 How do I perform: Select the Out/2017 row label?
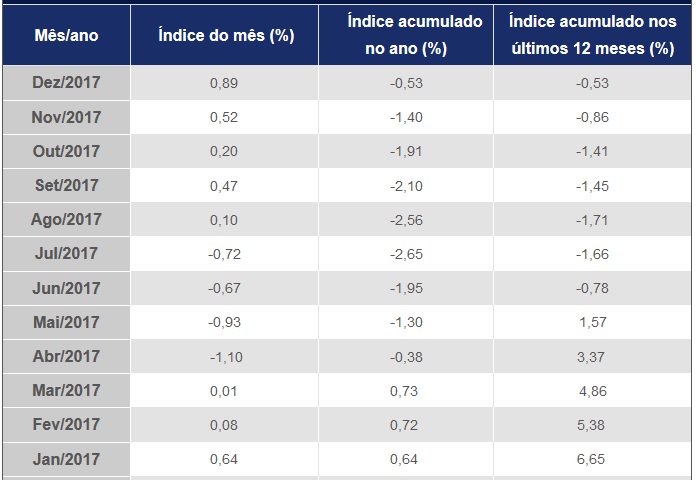[67, 151]
